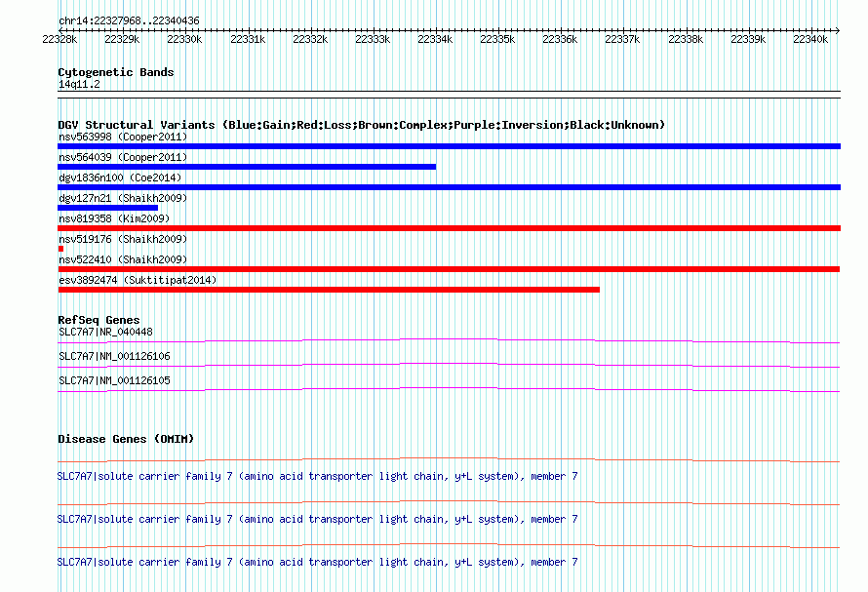The height and width of the screenshot is (592, 868).
Task: Open transcript SLC7A7|NR_040448
Action: (x=105, y=332)
